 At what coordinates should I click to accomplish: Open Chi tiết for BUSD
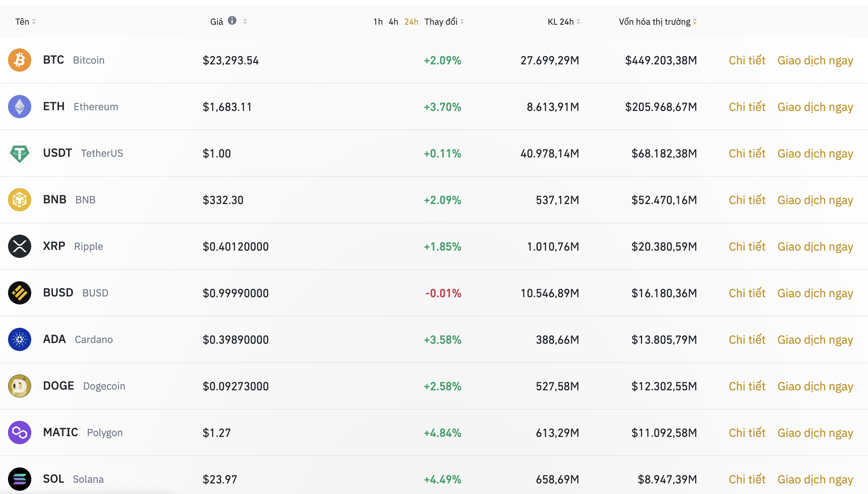(747, 293)
